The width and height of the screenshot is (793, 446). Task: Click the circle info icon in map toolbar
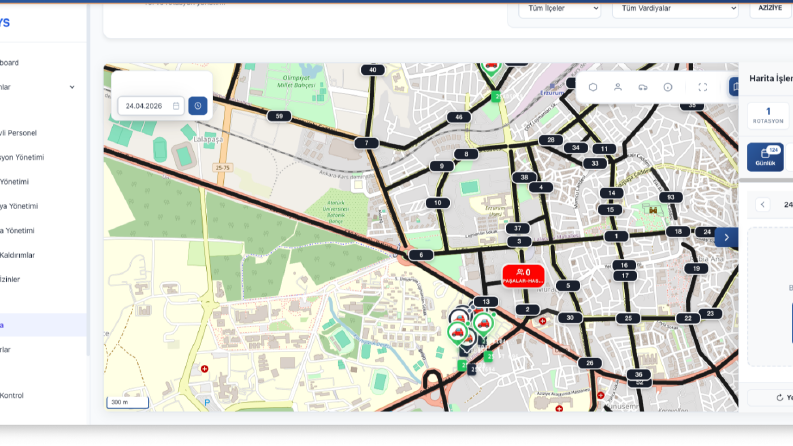668,87
